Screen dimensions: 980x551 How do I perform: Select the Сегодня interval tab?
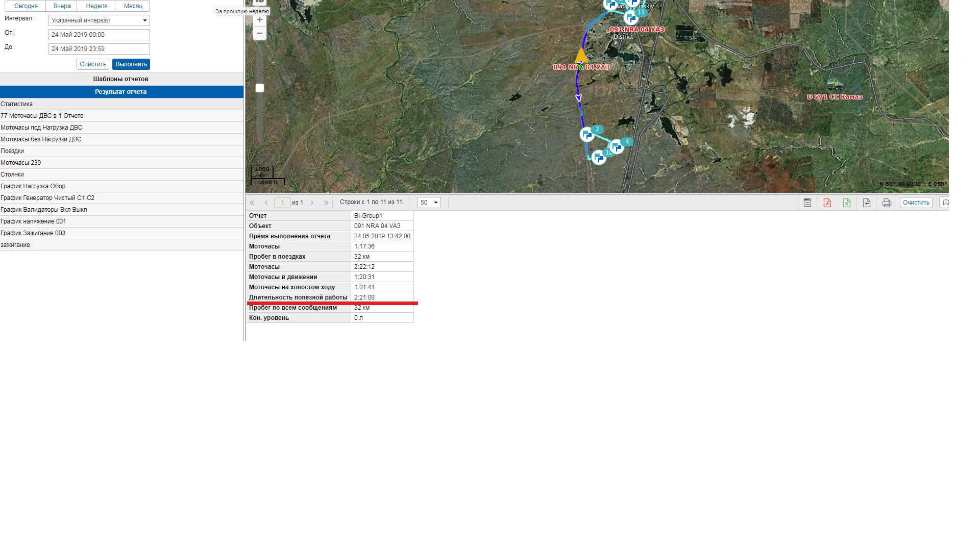[x=26, y=6]
